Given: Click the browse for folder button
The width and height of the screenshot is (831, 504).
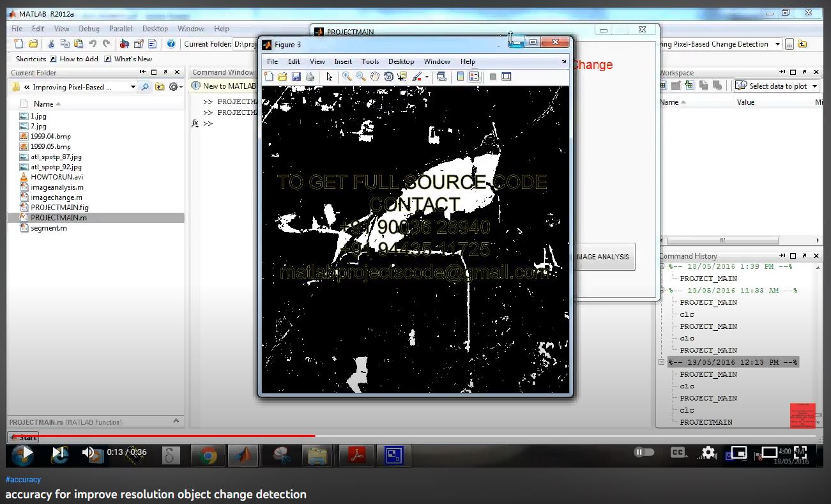Looking at the screenshot, I should [x=789, y=44].
